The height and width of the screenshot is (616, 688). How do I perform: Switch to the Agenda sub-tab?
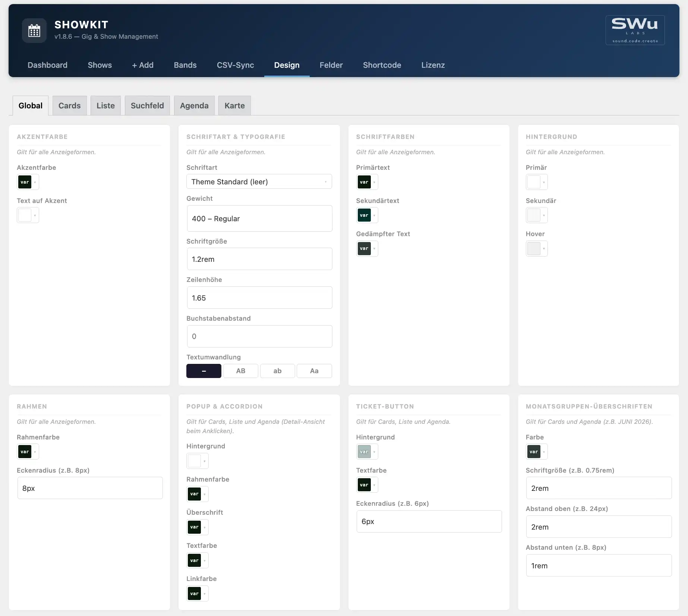194,105
